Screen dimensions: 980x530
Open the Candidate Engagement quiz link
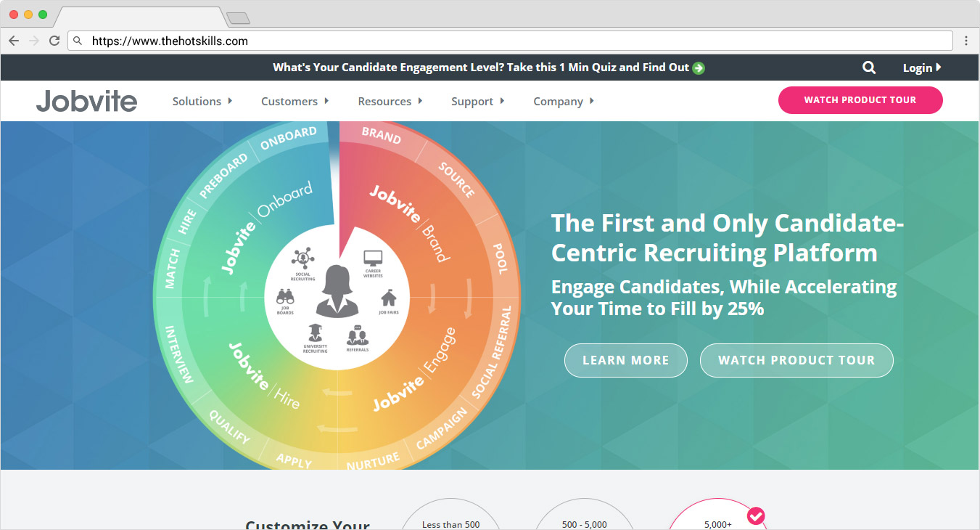tap(481, 68)
